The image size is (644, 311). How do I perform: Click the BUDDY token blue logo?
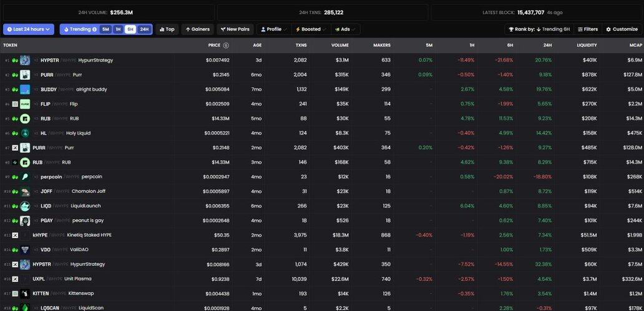(25, 89)
